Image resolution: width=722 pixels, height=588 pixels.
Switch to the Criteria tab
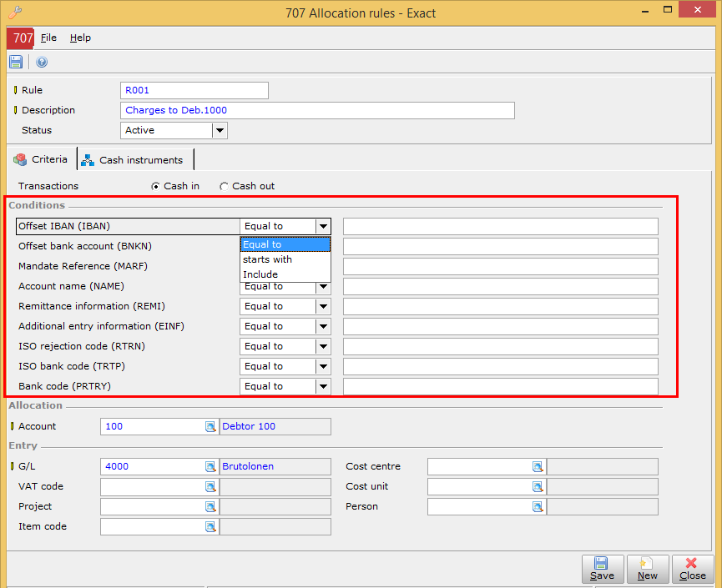pos(42,159)
